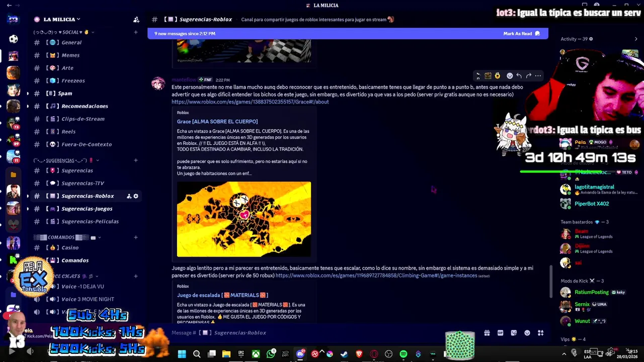Collapse the SUGERENCIAS channel category
The image size is (644, 362).
pyautogui.click(x=65, y=160)
